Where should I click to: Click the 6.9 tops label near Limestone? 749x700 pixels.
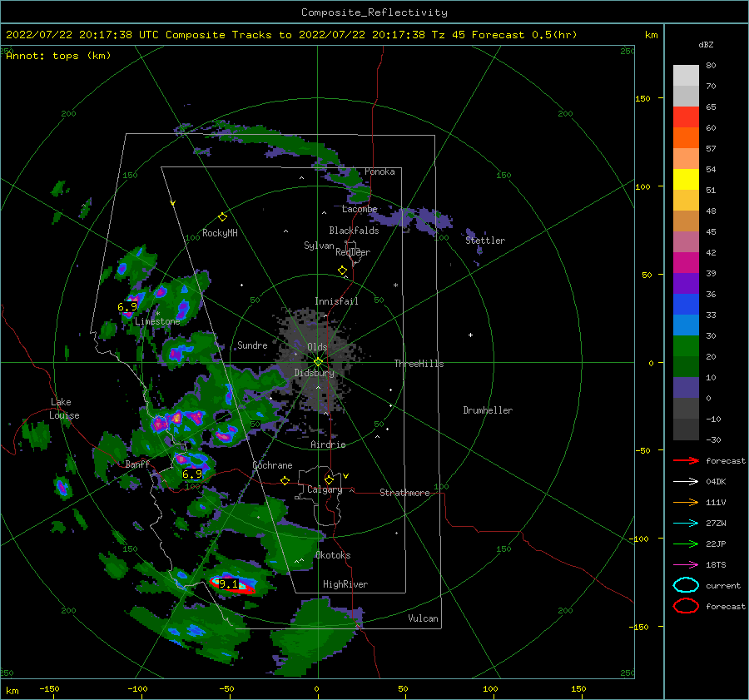click(127, 306)
